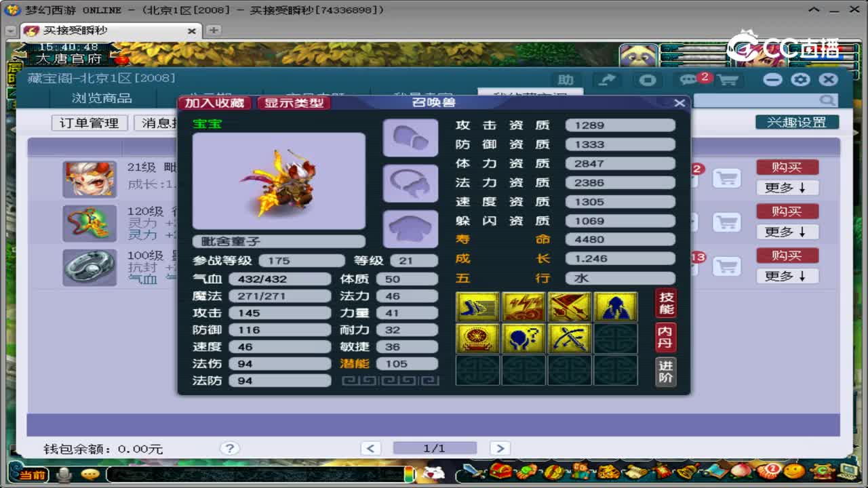The width and height of the screenshot is (868, 488).
Task: Add the 120级 item row to cart
Action: click(x=726, y=222)
